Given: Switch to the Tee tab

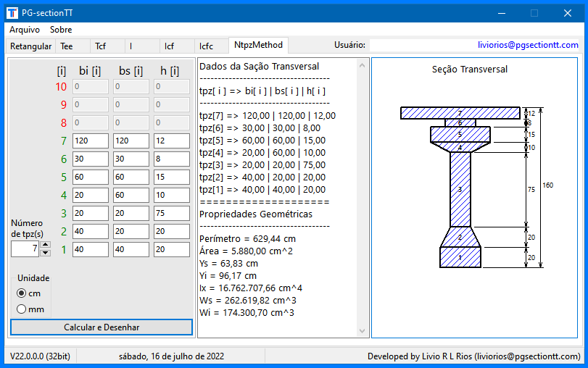Looking at the screenshot, I should (x=73, y=46).
